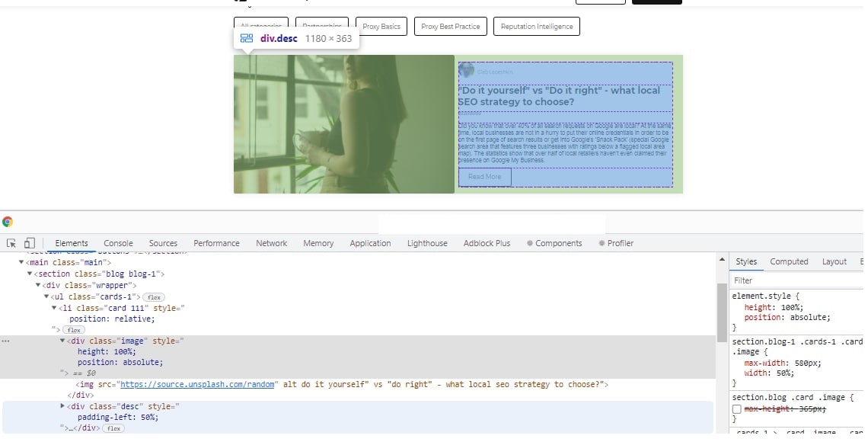The image size is (868, 442).
Task: Toggle the device toolbar icon
Action: tap(30, 243)
